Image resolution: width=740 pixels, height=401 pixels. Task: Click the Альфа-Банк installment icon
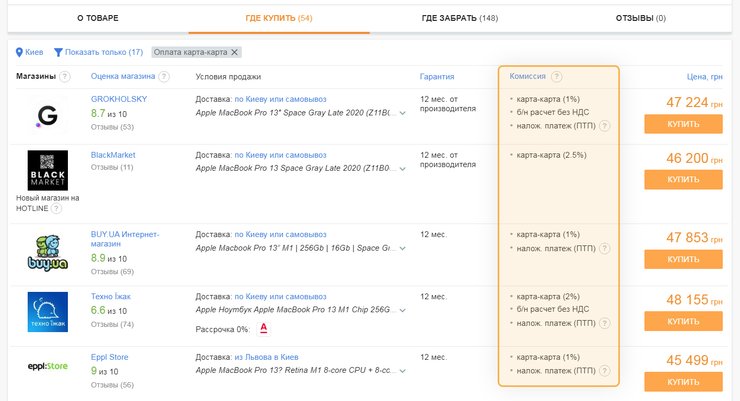point(262,328)
